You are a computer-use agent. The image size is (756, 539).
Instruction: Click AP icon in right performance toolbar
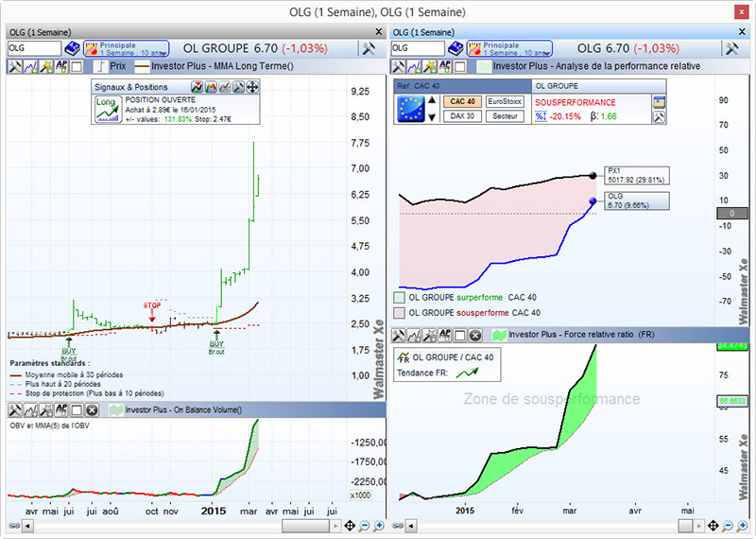point(444,66)
